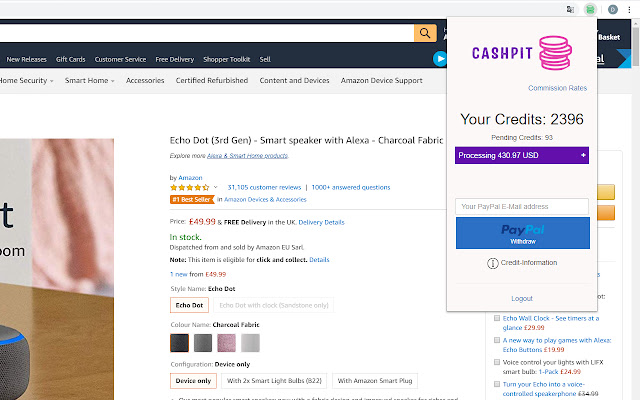Click the translate page icon in toolbar

pyautogui.click(x=570, y=9)
